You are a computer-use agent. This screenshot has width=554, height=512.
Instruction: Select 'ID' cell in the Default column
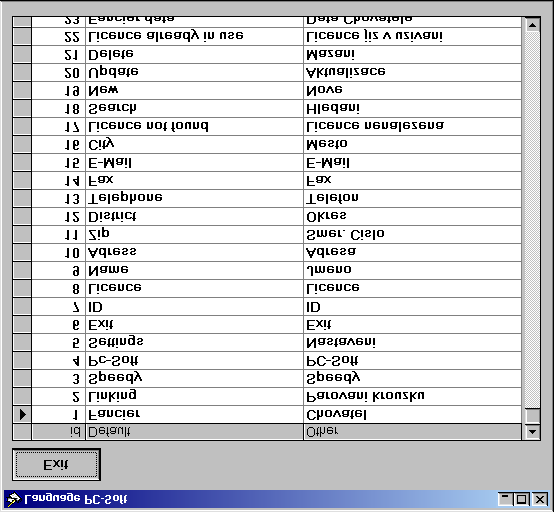(x=194, y=306)
